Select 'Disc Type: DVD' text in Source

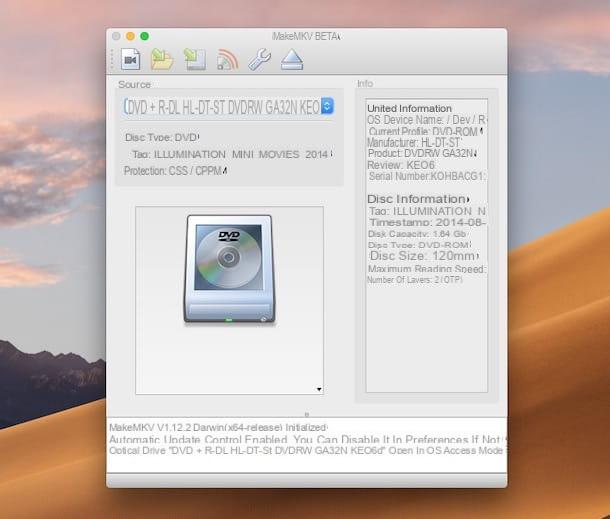click(162, 137)
